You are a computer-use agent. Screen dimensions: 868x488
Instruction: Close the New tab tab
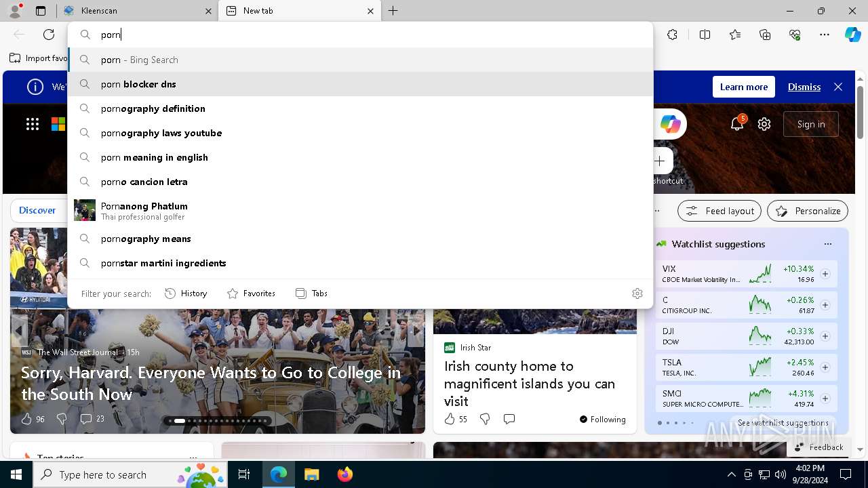371,11
